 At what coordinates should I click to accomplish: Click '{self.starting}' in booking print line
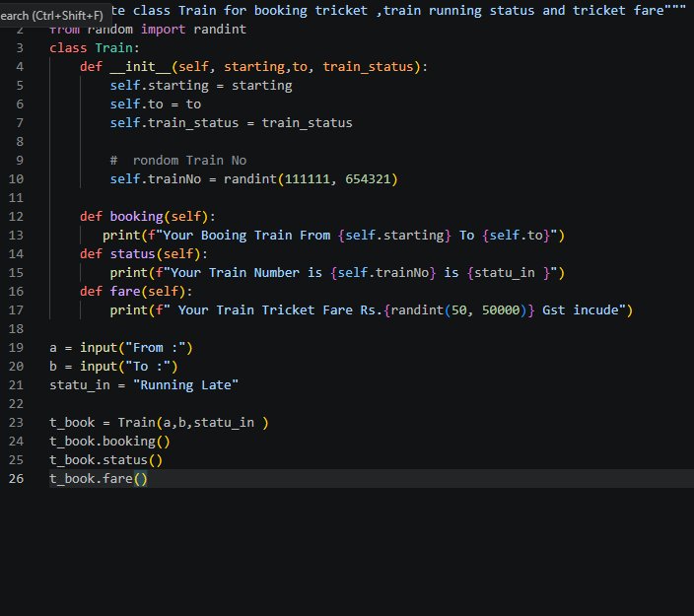(394, 236)
